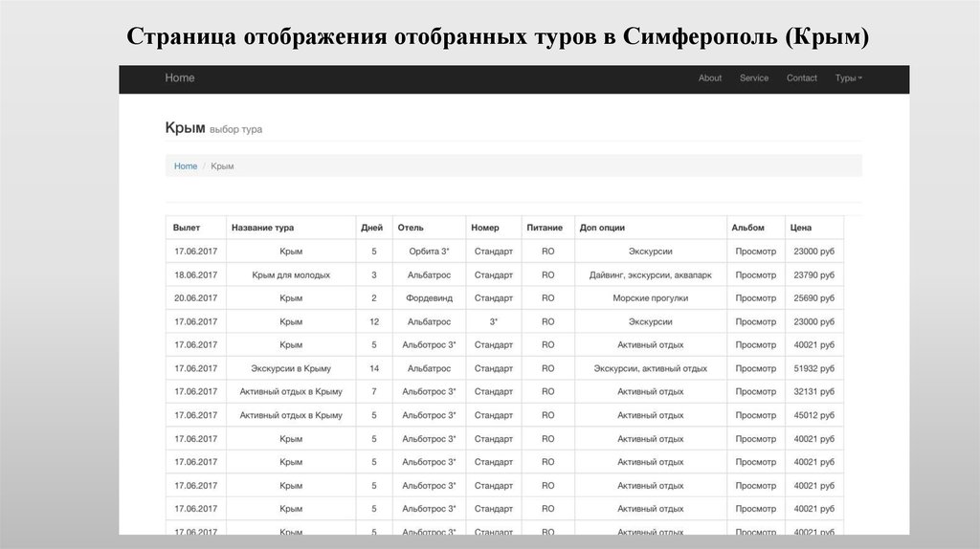This screenshot has height=549, width=980.
Task: Open the Contact navbar link
Action: 802,78
